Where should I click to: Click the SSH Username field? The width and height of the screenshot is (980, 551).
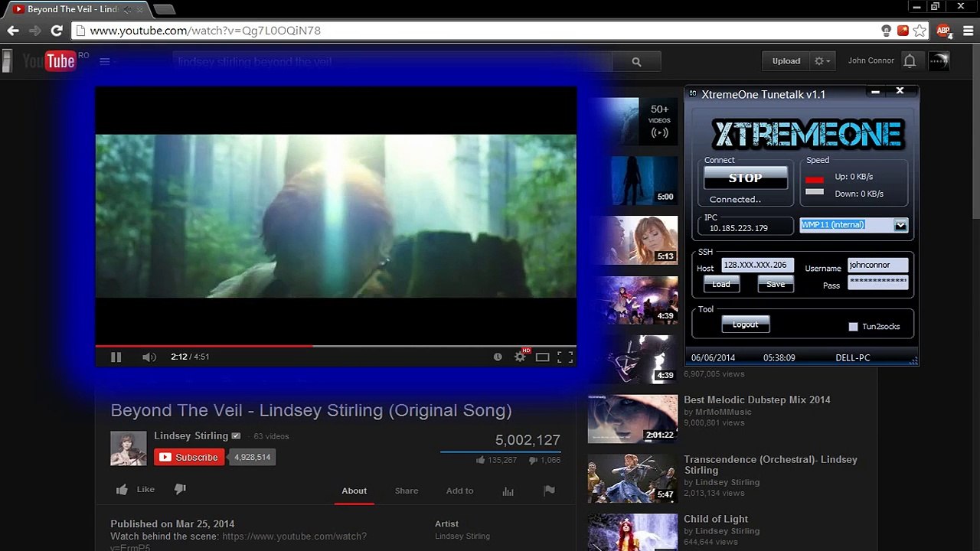[x=877, y=265]
